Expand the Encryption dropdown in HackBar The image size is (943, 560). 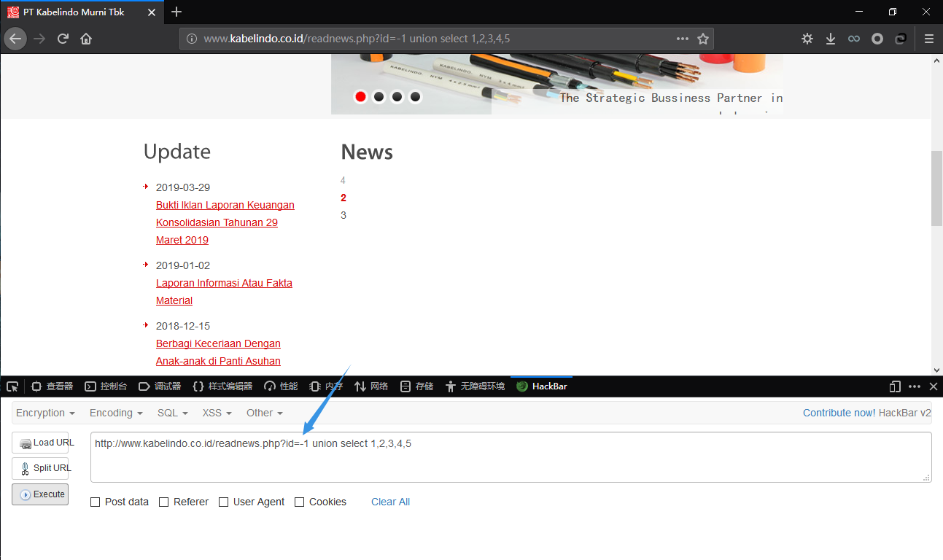click(45, 413)
